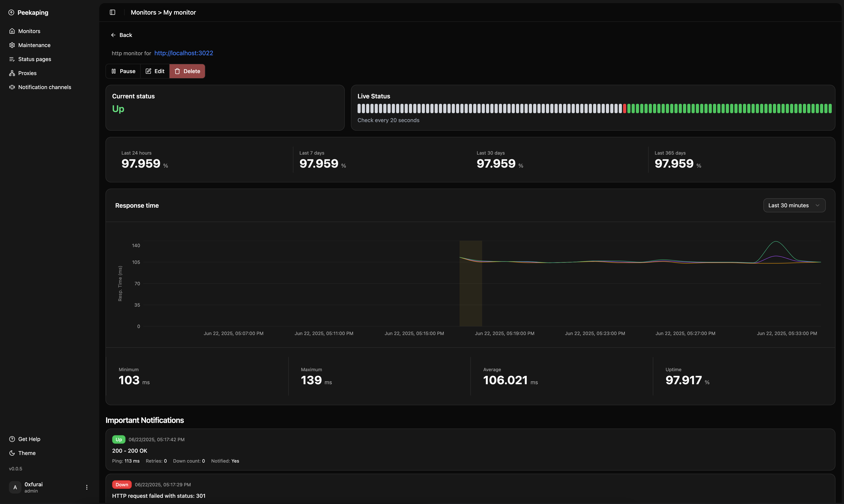Click the admin avatar for 0xfurai
Screen dimensions: 844x504
15,487
